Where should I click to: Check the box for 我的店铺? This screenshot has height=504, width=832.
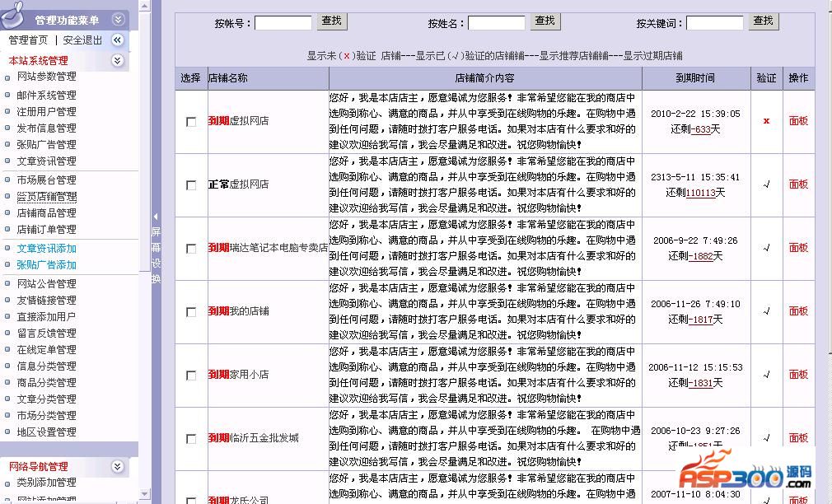[191, 312]
